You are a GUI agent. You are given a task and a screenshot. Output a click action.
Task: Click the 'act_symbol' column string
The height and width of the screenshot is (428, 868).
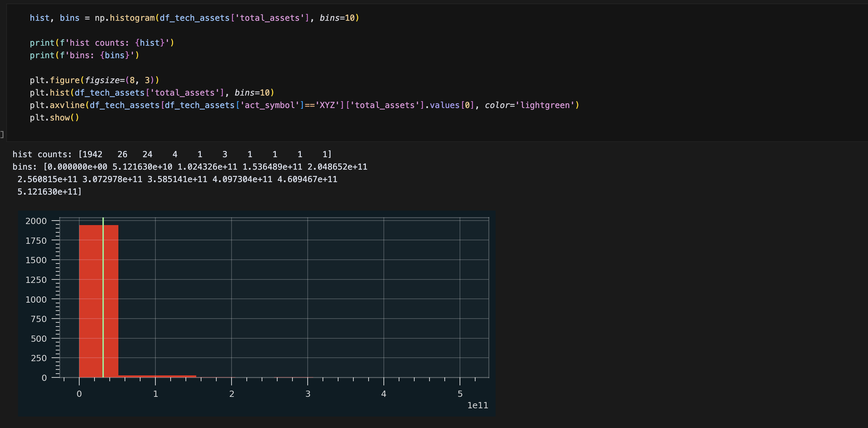pyautogui.click(x=269, y=105)
